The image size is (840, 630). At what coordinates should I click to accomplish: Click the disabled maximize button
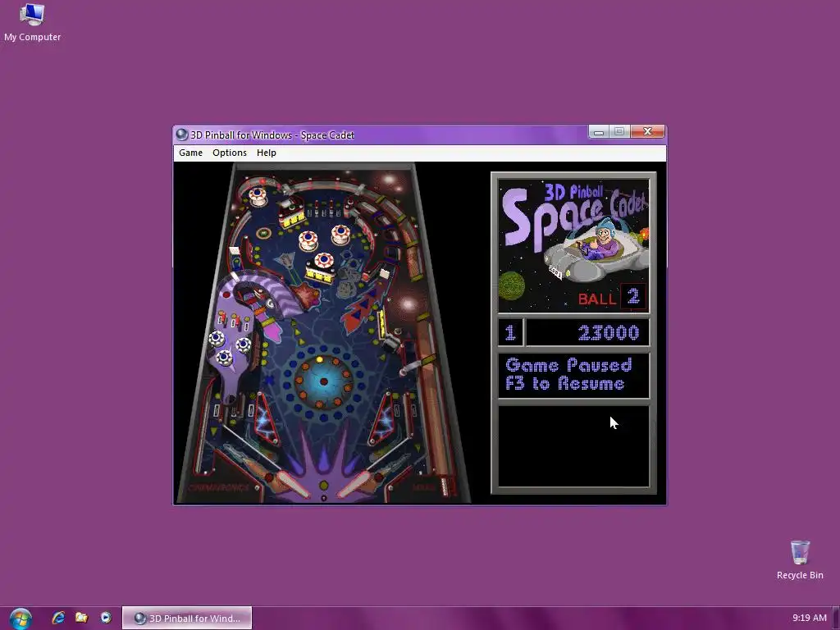tap(620, 132)
